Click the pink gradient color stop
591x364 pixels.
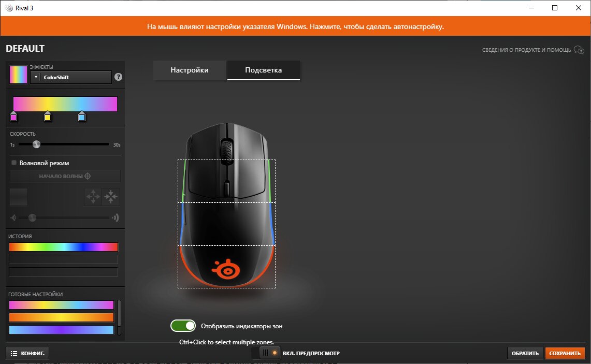click(13, 117)
